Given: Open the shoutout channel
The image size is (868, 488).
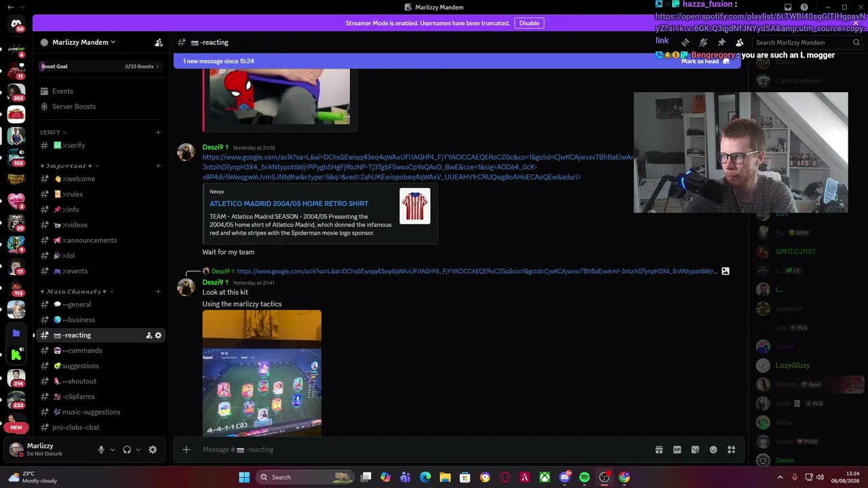Looking at the screenshot, I should (x=100, y=381).
